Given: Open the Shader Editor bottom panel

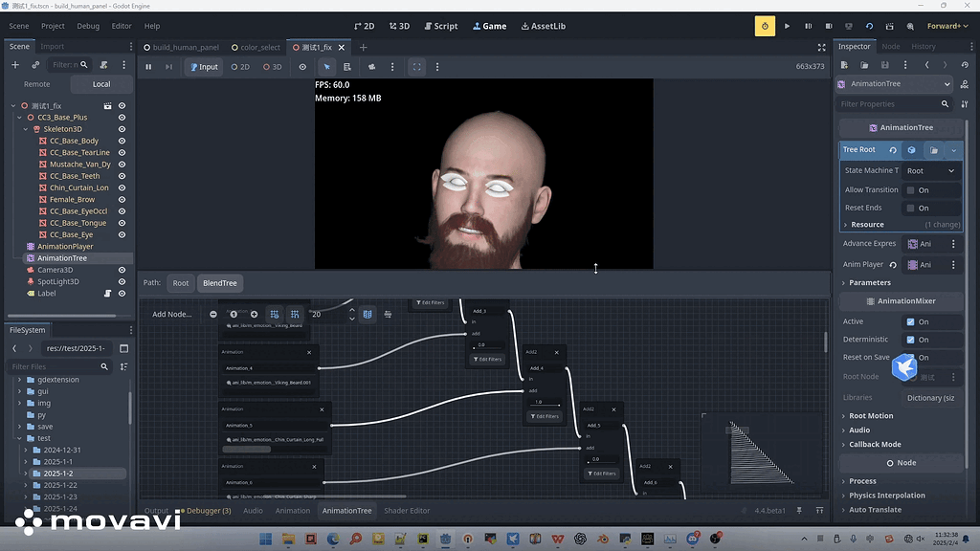Looking at the screenshot, I should (405, 510).
